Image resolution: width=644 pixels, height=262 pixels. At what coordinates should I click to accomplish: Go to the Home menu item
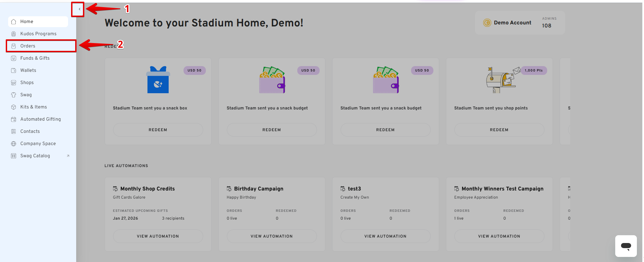click(x=27, y=22)
